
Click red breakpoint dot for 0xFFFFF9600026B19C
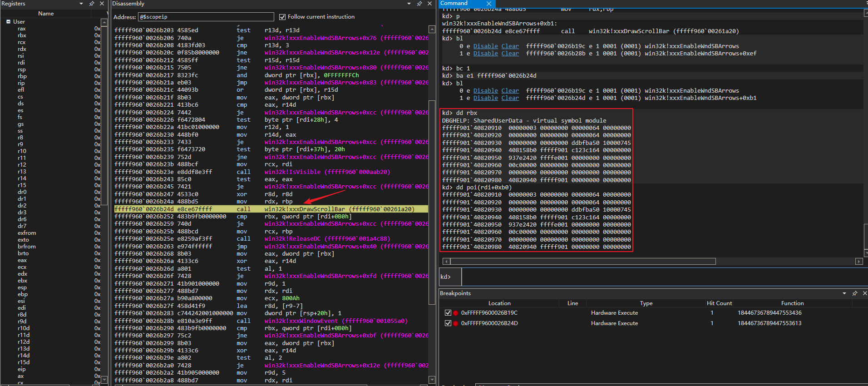tap(455, 313)
